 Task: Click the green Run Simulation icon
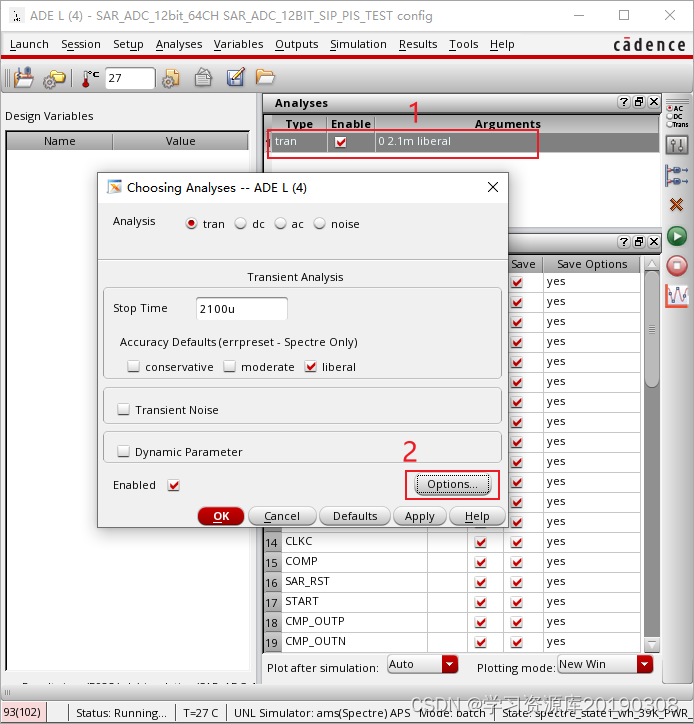(x=677, y=236)
